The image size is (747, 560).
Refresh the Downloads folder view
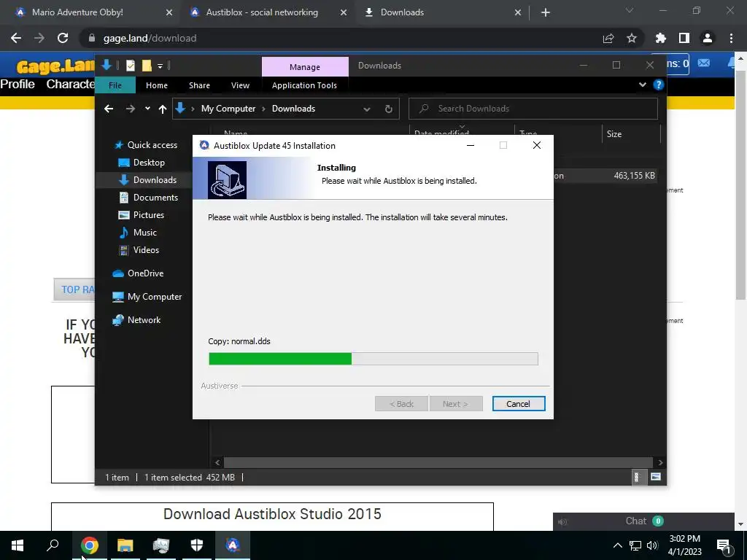pyautogui.click(x=389, y=109)
